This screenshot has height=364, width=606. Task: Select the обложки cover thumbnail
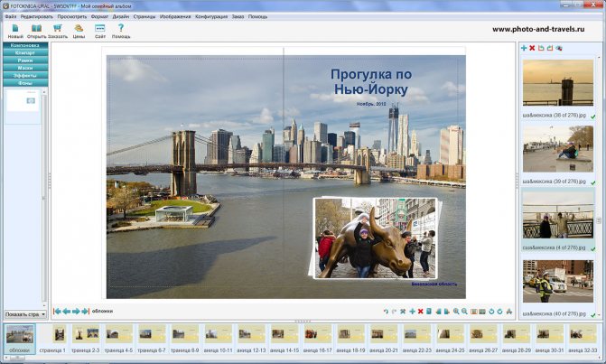20,339
